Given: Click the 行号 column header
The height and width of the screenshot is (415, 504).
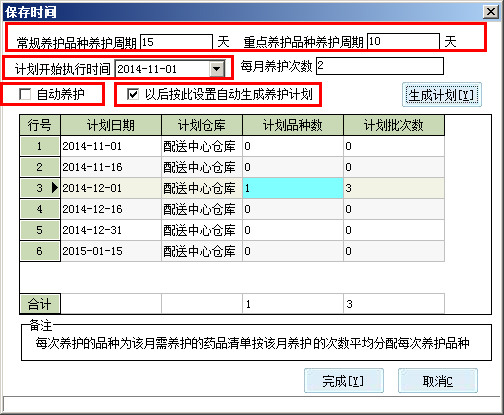Looking at the screenshot, I should pos(40,125).
